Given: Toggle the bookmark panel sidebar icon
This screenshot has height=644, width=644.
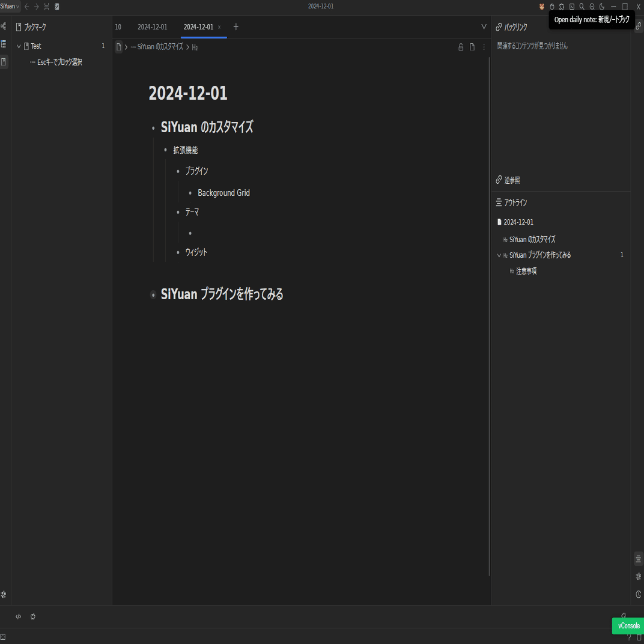Looking at the screenshot, I should click(3, 62).
